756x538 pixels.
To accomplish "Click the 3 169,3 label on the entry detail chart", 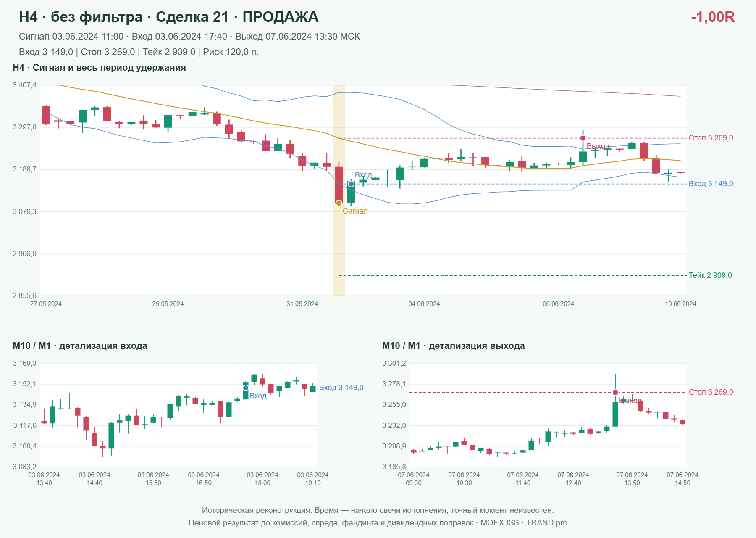I will coord(25,364).
